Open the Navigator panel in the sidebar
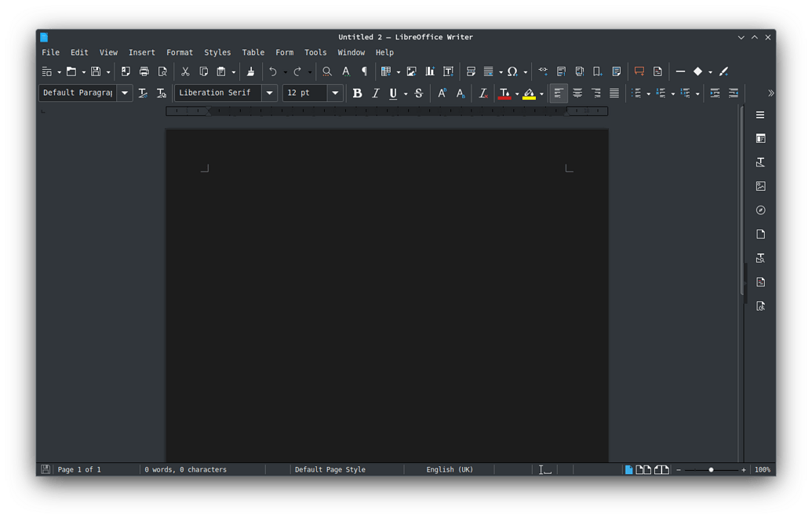812x518 pixels. [x=759, y=210]
